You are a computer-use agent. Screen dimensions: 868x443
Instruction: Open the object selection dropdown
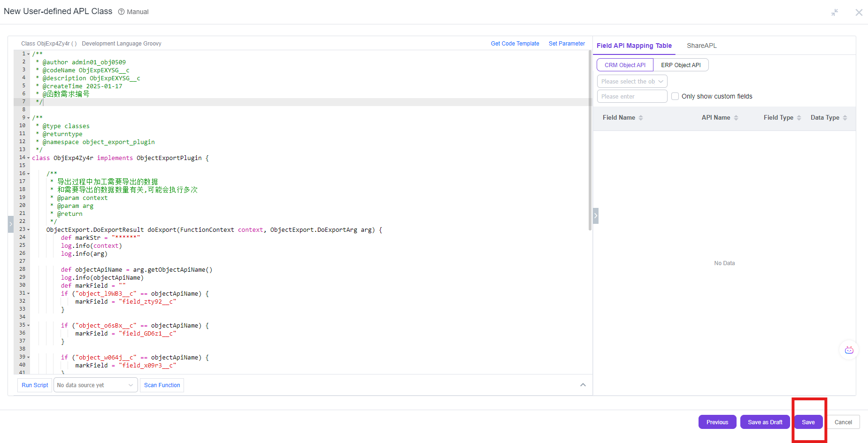coord(632,81)
